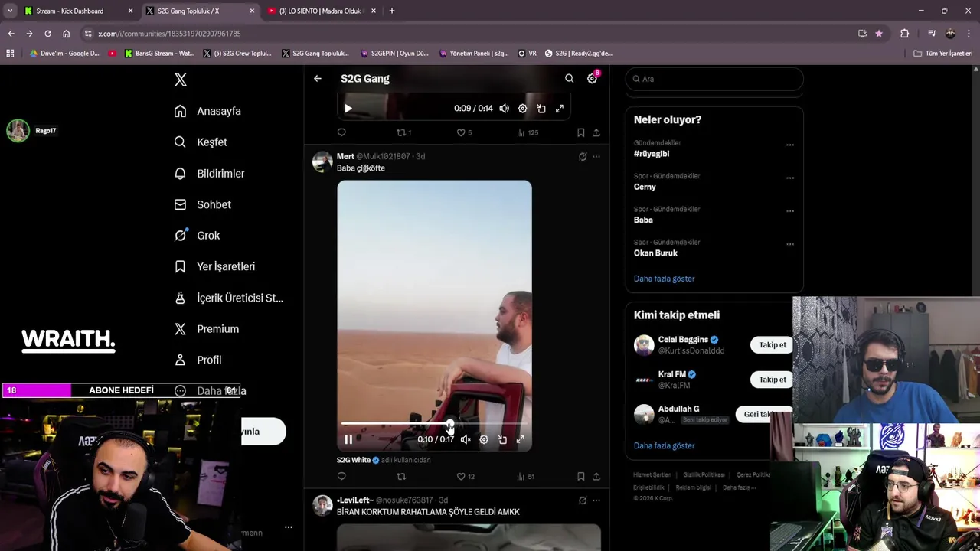Click the Ara search field

[x=714, y=79]
